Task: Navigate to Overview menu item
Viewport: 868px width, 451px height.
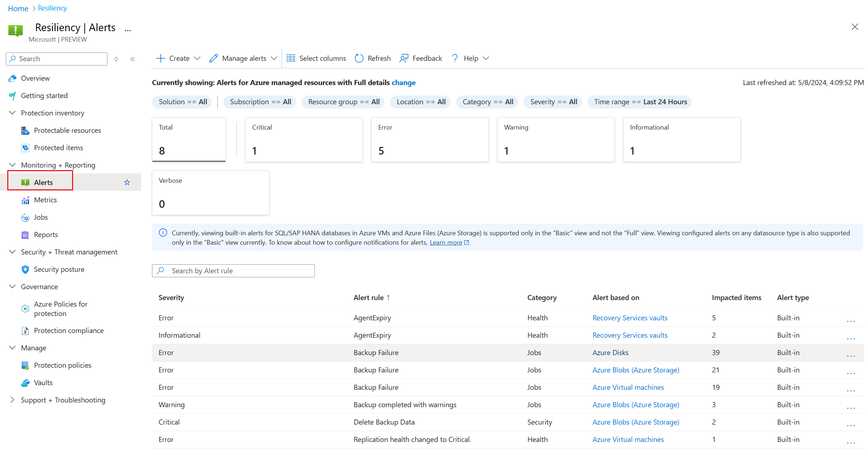Action: [35, 78]
